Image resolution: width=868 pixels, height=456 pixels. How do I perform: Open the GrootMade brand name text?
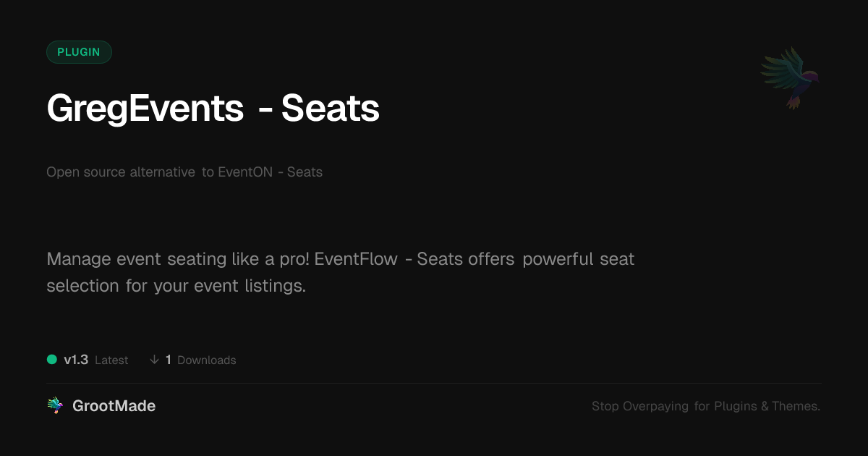tap(114, 406)
